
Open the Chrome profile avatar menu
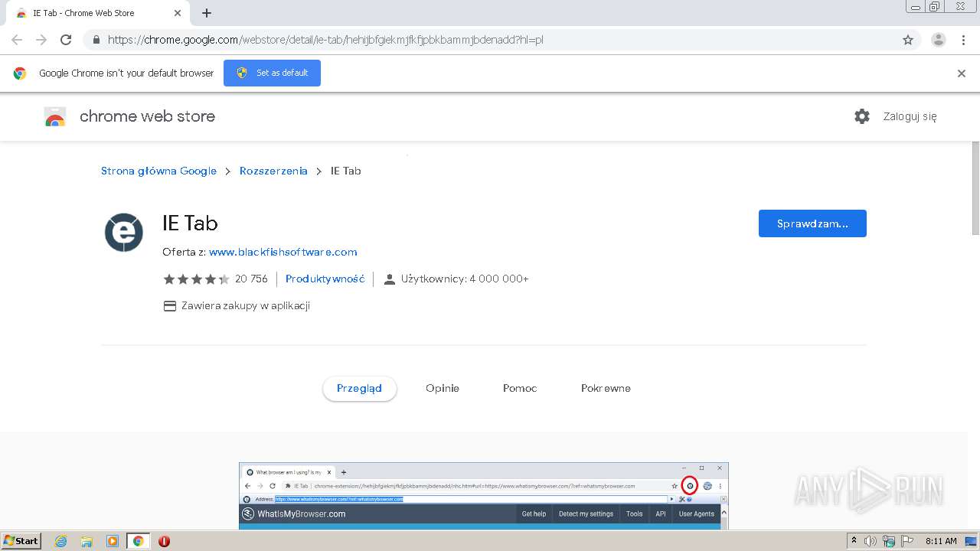pos(938,40)
